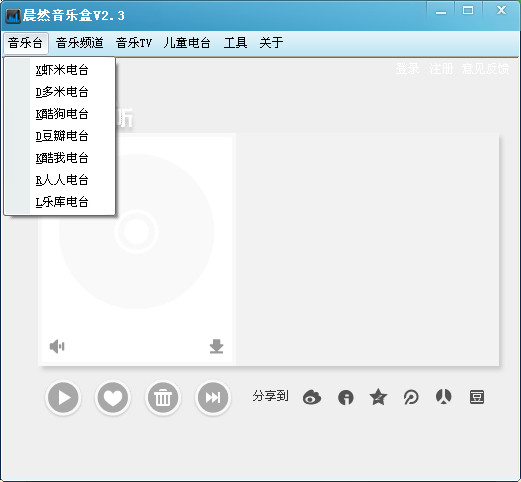Share to Renren icon
The height and width of the screenshot is (482, 521).
tap(444, 397)
